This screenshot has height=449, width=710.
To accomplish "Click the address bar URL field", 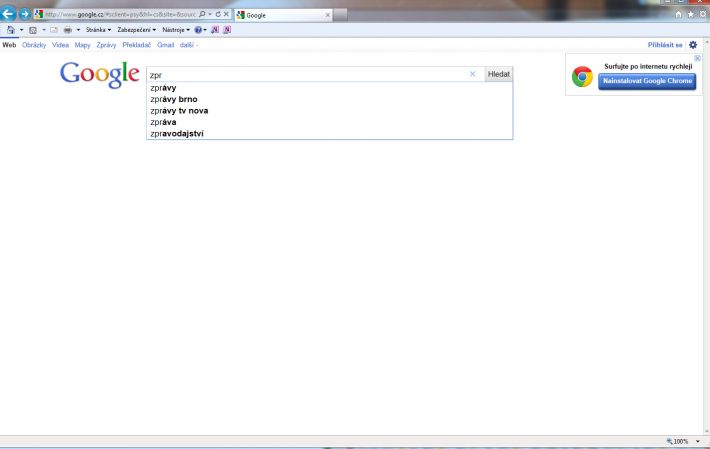I will pyautogui.click(x=120, y=14).
